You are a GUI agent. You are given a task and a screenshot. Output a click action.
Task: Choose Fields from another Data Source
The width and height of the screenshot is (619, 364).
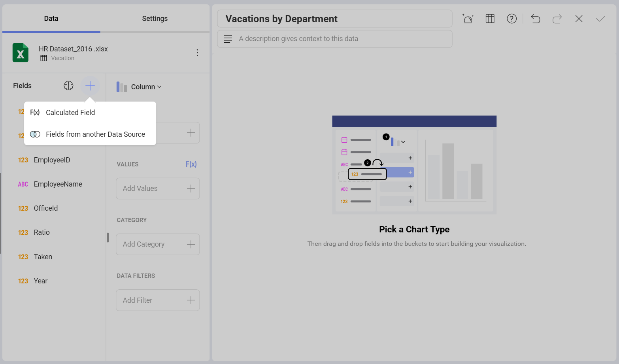(90, 134)
